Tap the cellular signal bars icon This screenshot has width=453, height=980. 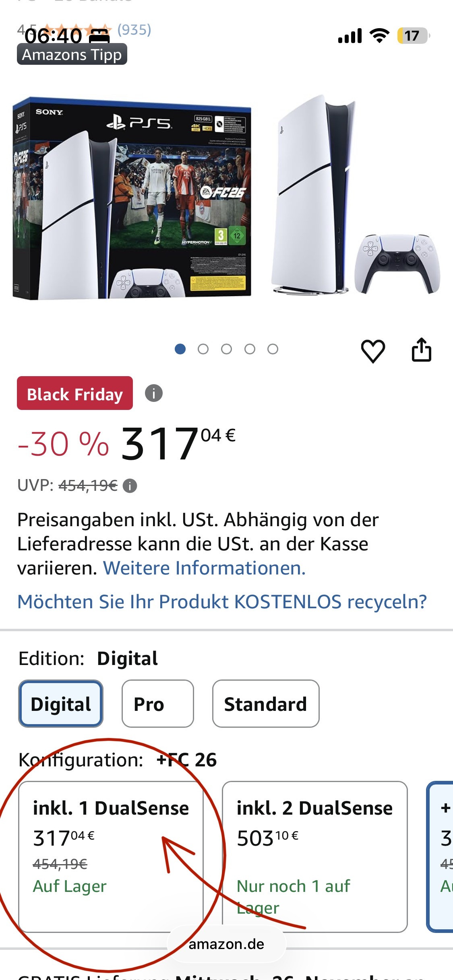click(x=350, y=36)
